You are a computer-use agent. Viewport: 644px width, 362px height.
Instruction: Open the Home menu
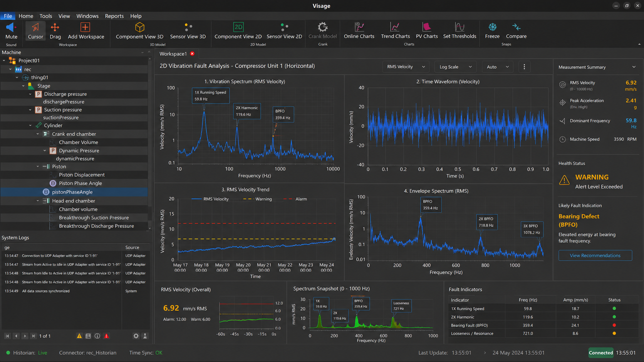(x=26, y=16)
